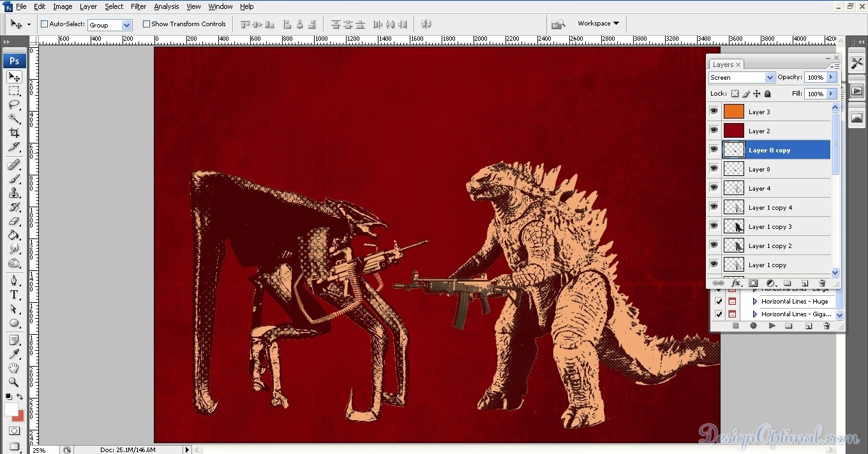This screenshot has height=454, width=868.
Task: Hide Layer 4 visibility eye
Action: tap(714, 188)
